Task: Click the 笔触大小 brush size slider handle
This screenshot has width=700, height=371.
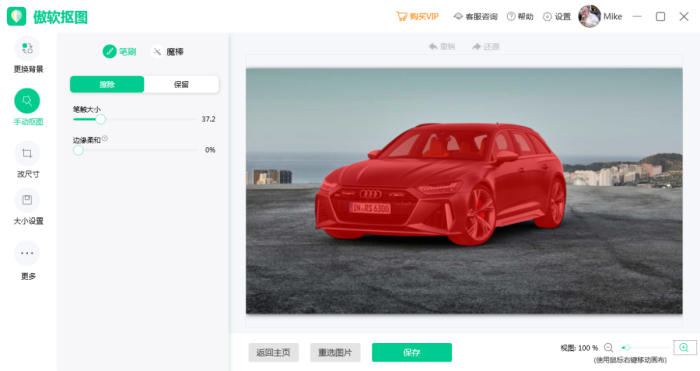Action: coord(101,119)
